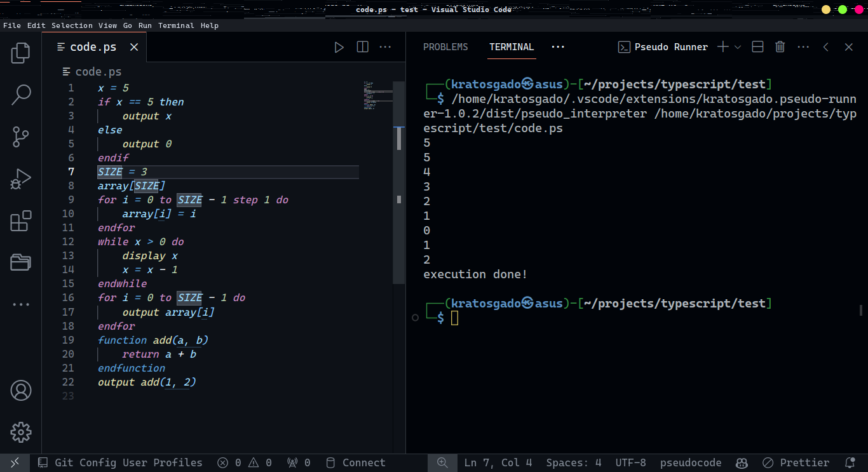Image resolution: width=868 pixels, height=472 pixels.
Task: Change indentation via Spaces: 4
Action: (574, 462)
